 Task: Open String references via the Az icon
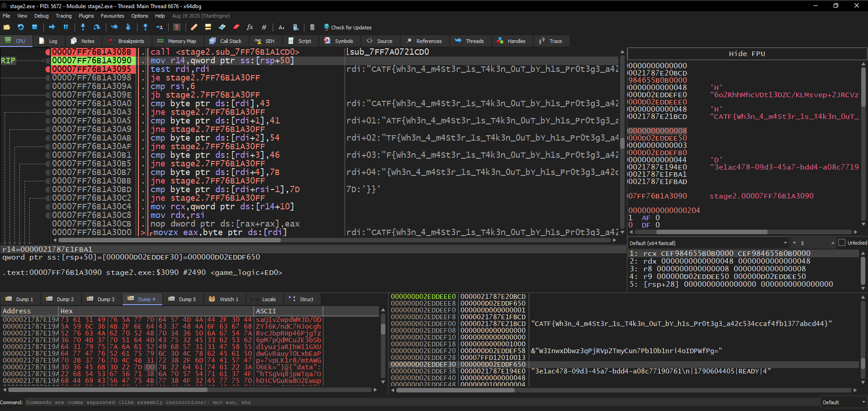[281, 27]
